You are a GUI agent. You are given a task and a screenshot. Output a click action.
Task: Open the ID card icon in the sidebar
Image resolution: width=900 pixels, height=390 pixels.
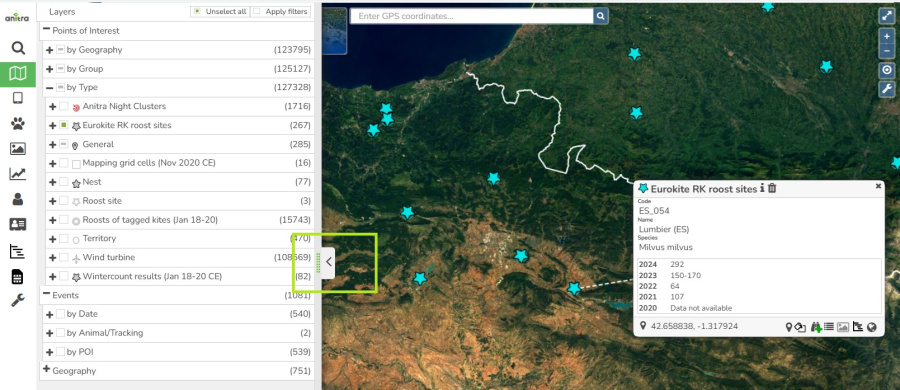(18, 224)
